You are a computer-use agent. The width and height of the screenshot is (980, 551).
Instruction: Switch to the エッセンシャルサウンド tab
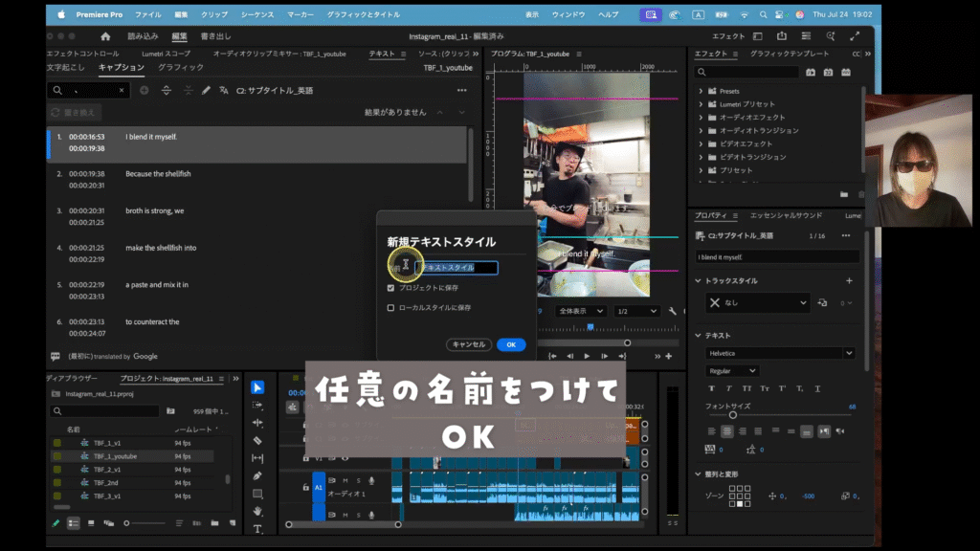pos(787,215)
